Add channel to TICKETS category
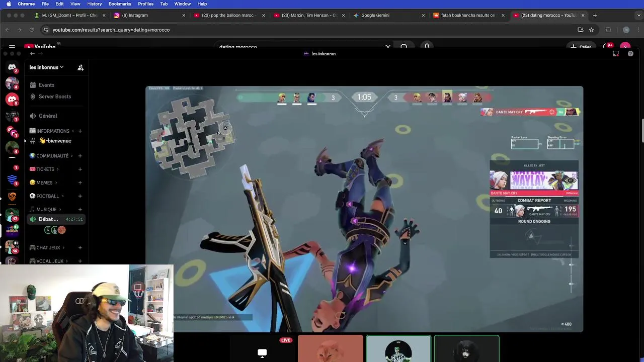The image size is (644, 362). click(x=80, y=169)
